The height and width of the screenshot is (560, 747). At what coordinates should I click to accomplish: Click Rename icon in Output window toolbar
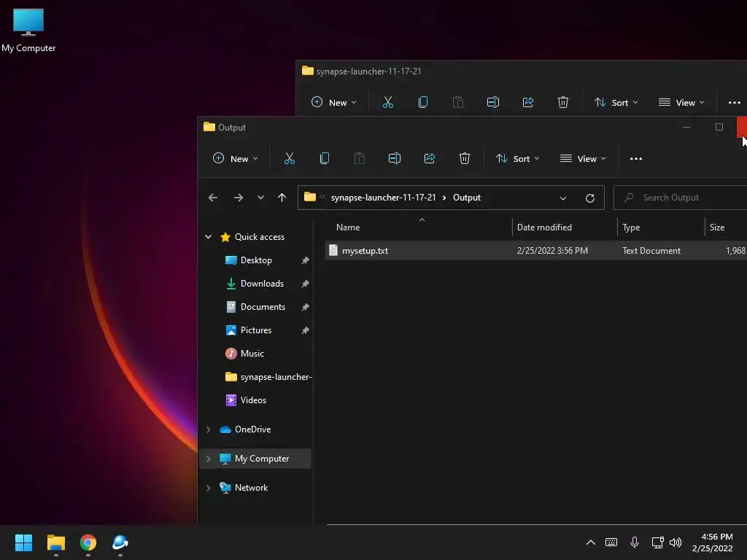[x=395, y=158]
